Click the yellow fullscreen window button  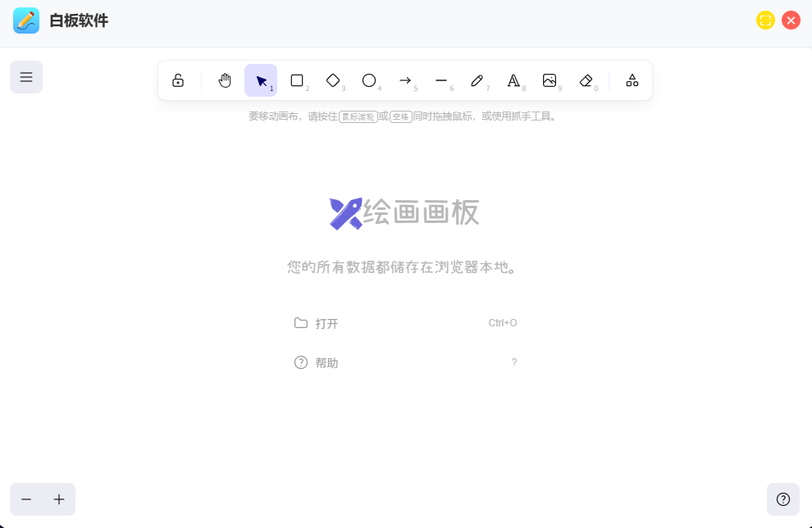765,20
